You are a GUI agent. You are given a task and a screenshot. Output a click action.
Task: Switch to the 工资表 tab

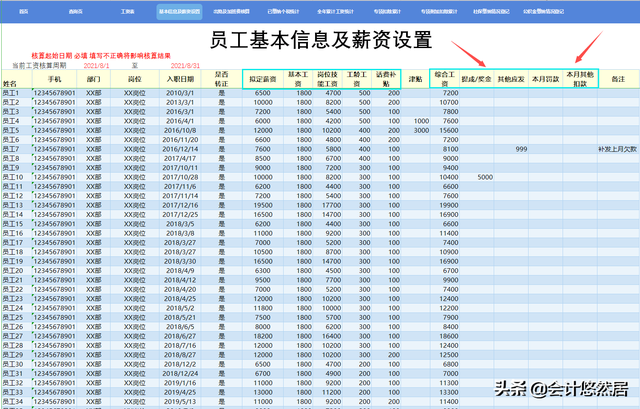pyautogui.click(x=127, y=11)
